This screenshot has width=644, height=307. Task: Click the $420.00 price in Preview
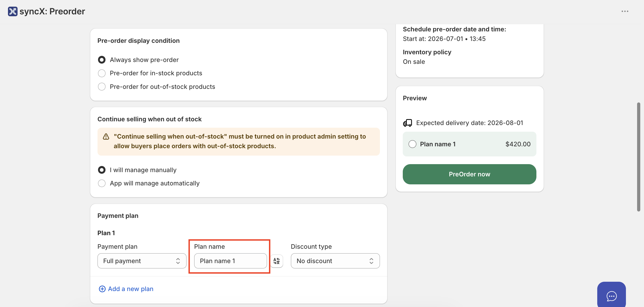pos(518,144)
